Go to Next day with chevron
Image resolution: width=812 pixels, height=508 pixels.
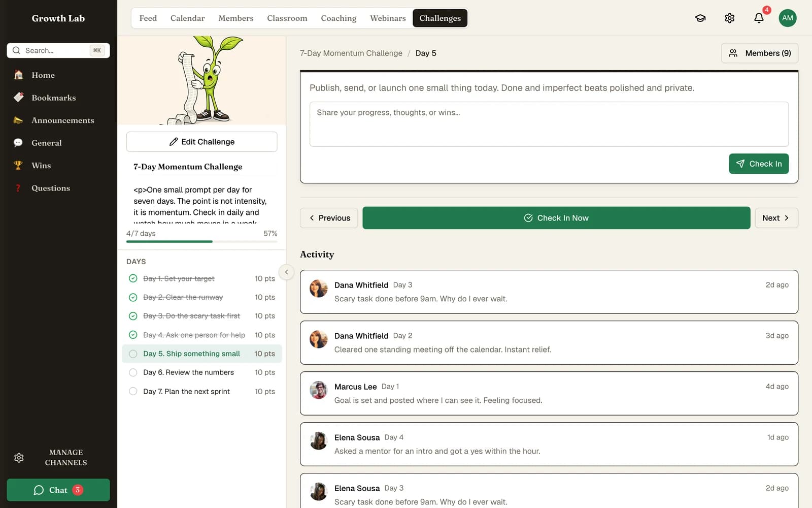776,218
